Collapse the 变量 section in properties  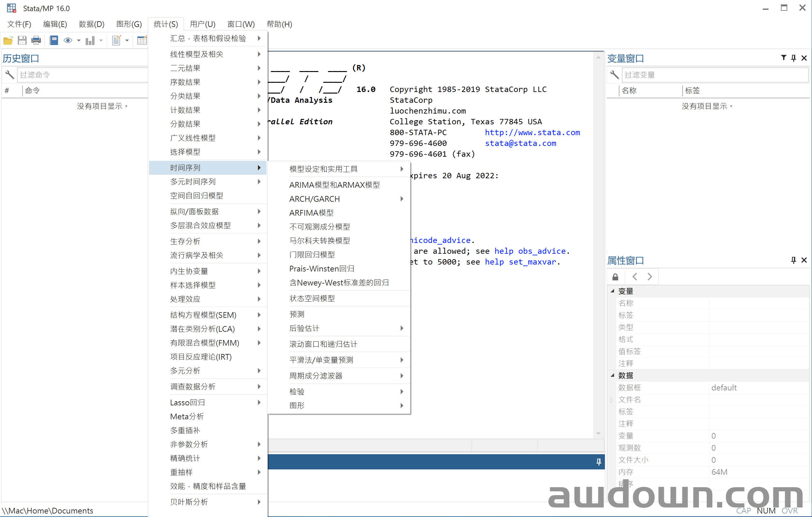tap(612, 291)
